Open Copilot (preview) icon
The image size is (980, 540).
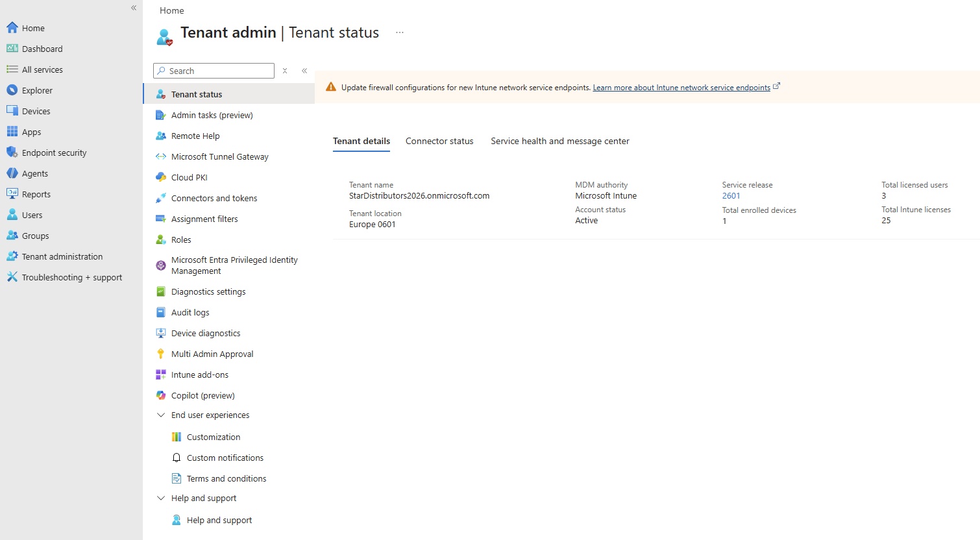(x=161, y=395)
